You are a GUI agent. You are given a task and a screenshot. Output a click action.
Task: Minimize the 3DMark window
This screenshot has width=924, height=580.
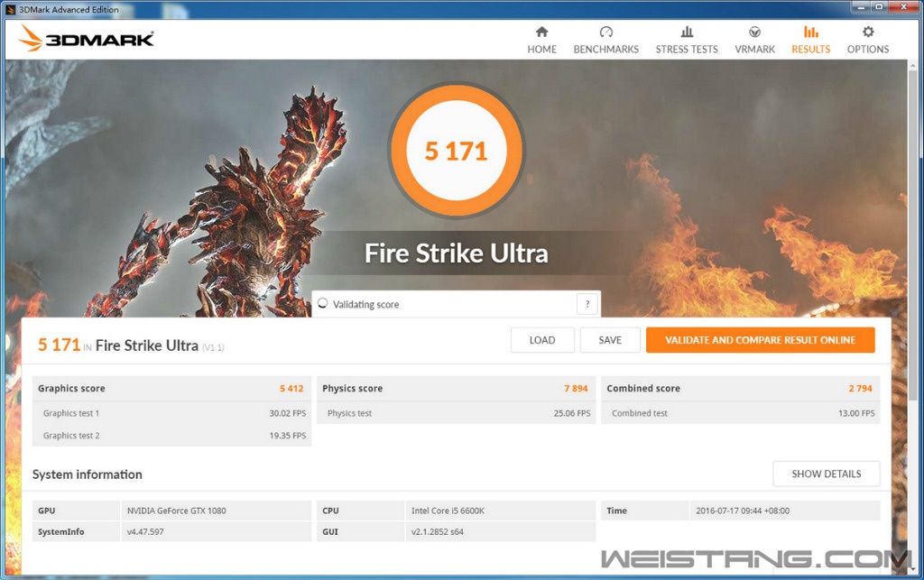pyautogui.click(x=861, y=7)
